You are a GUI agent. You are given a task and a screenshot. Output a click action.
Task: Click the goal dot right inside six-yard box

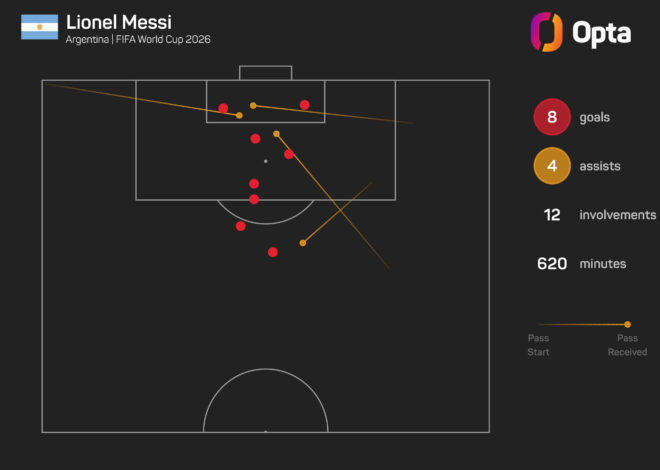coord(304,105)
